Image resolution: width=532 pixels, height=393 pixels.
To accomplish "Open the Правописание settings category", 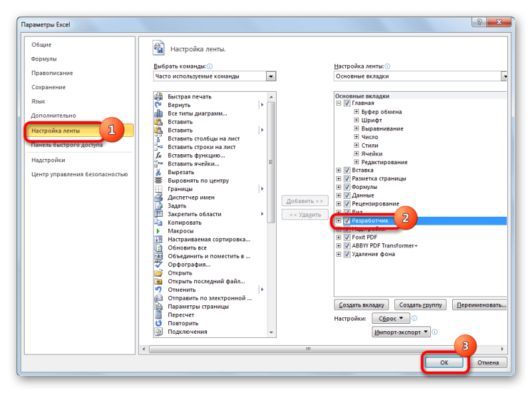I will (x=52, y=73).
